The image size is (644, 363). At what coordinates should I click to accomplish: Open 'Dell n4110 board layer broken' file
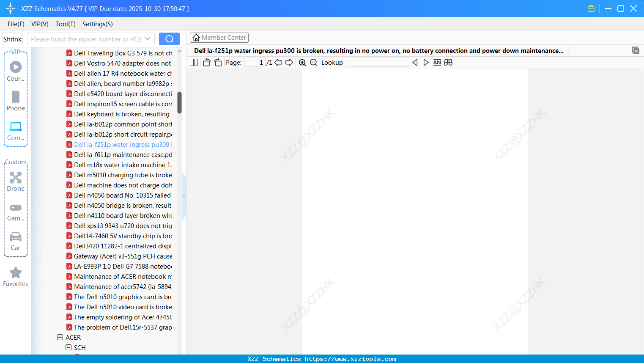pos(119,216)
